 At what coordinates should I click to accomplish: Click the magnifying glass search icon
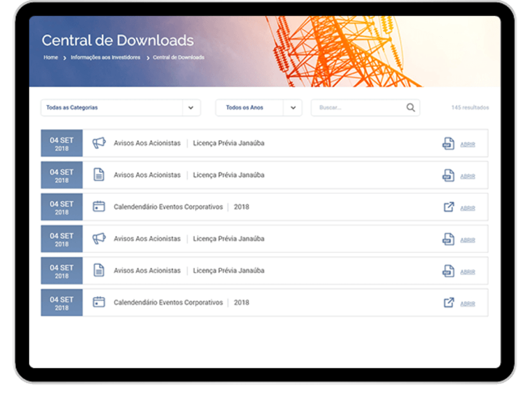coord(410,107)
